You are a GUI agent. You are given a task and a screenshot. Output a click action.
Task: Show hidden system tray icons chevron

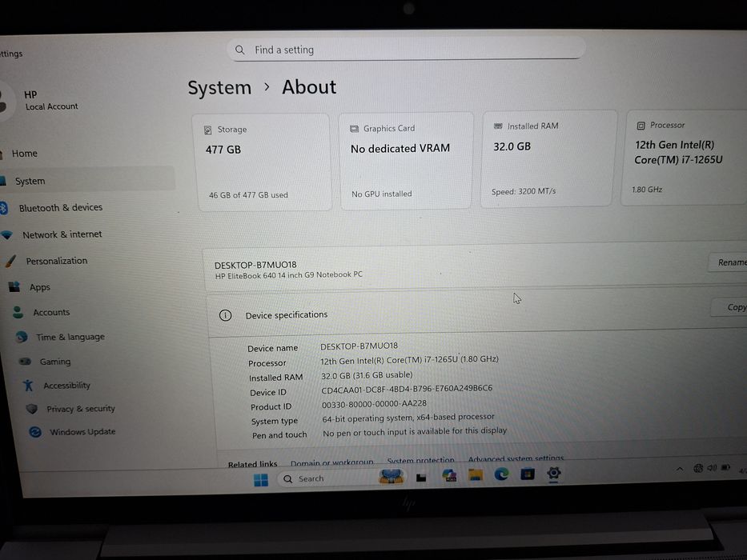pyautogui.click(x=680, y=469)
